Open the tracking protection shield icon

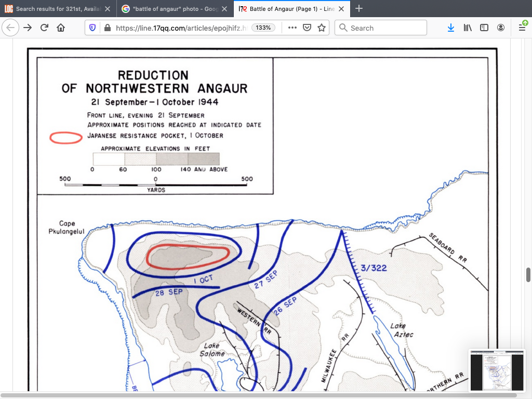93,28
